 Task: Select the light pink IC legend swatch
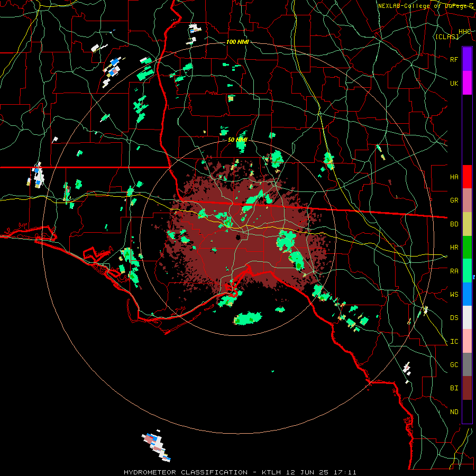click(x=467, y=341)
